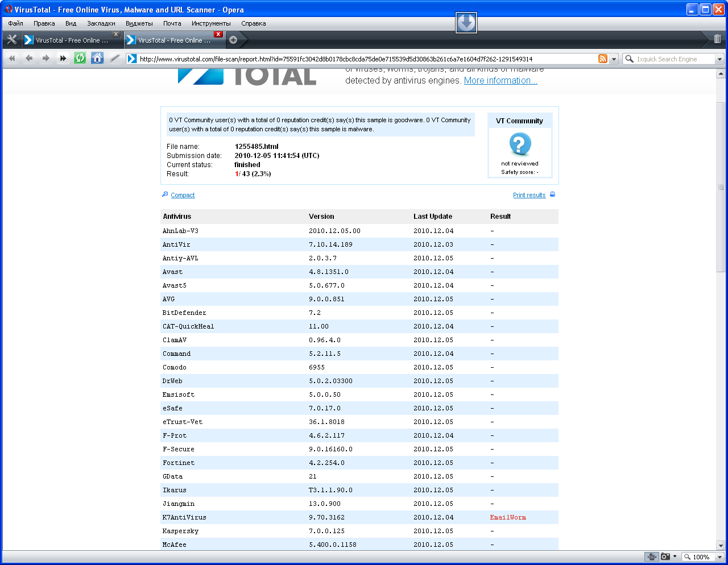Click the vertical scrollbar thumb
This screenshot has width=728, height=565.
(x=721, y=187)
